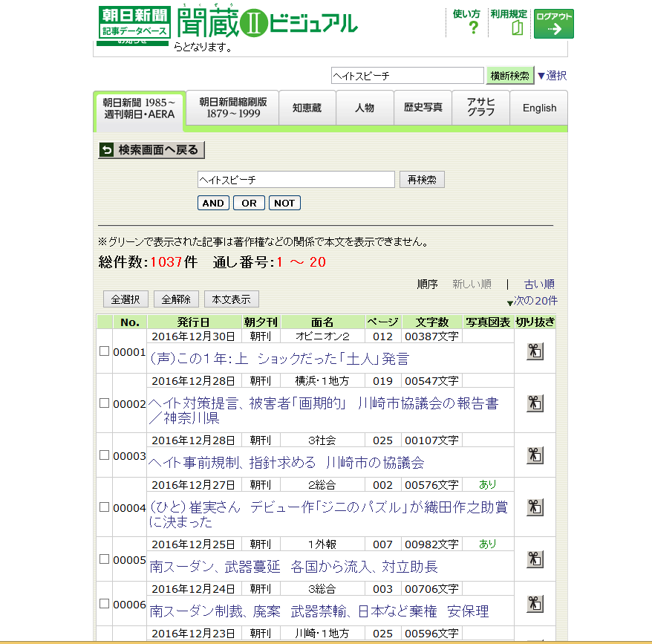The width and height of the screenshot is (652, 644).
Task: Switch to the English tab
Action: (539, 108)
